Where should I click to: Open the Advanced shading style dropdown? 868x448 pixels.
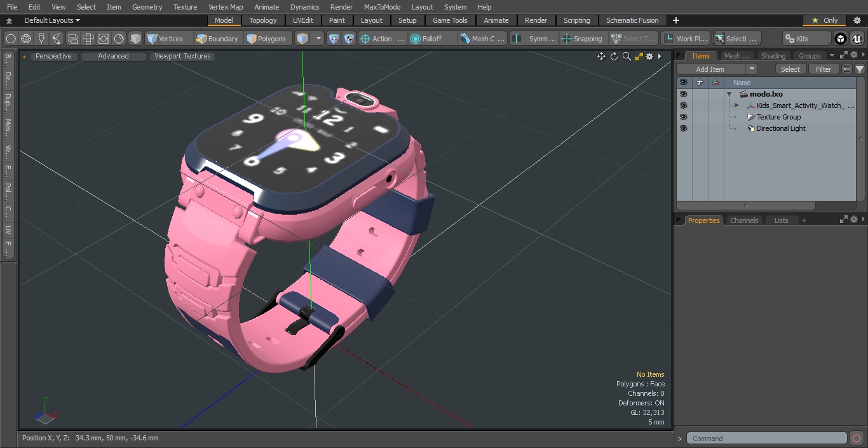[x=113, y=56]
